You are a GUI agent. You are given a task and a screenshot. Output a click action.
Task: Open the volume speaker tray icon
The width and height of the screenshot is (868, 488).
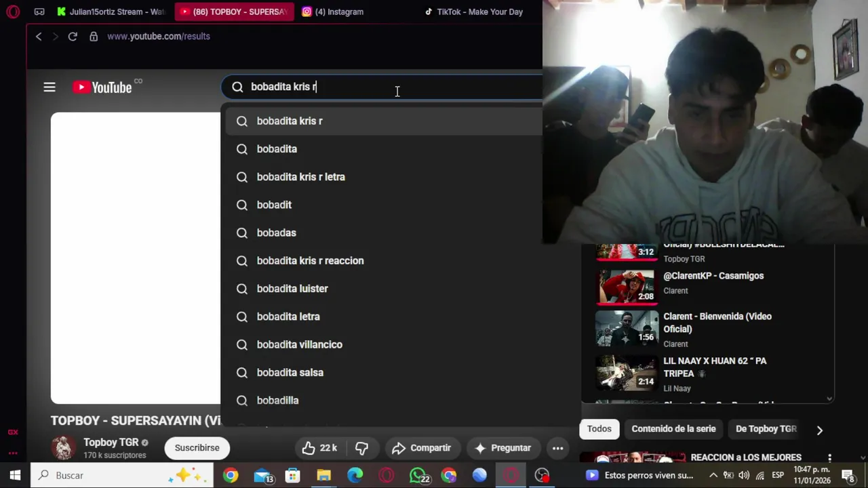coord(744,475)
